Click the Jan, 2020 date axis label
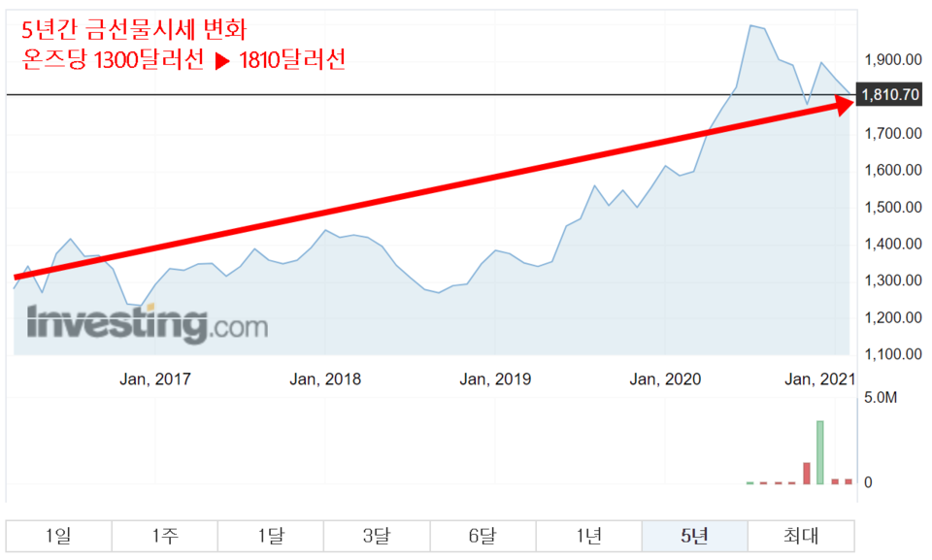 665,379
